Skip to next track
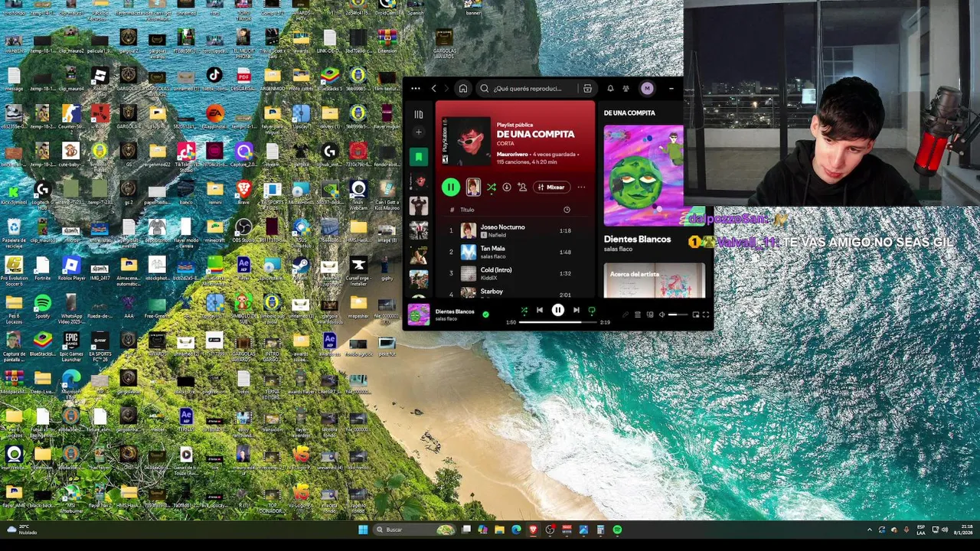The width and height of the screenshot is (980, 551). 576,310
